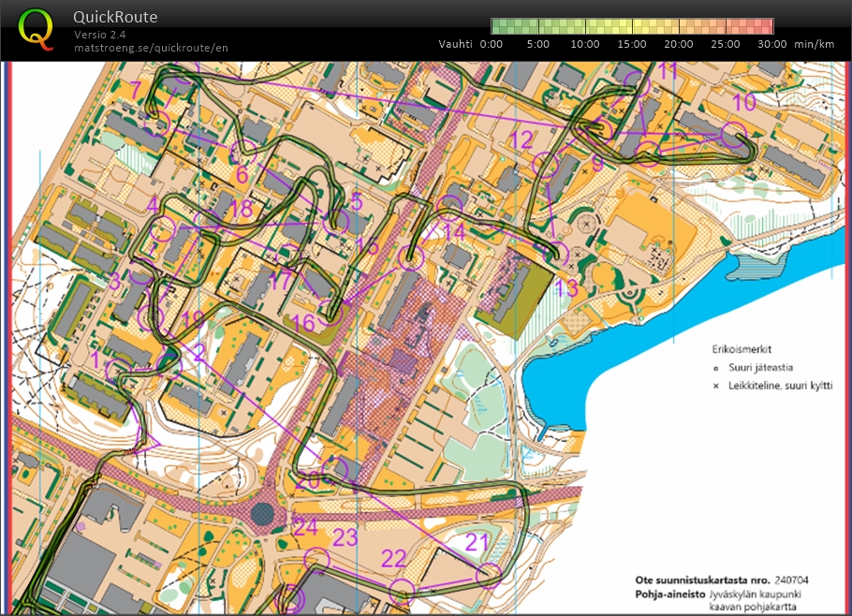Select the control 21 circle on the map
This screenshot has width=852, height=616.
tap(489, 574)
